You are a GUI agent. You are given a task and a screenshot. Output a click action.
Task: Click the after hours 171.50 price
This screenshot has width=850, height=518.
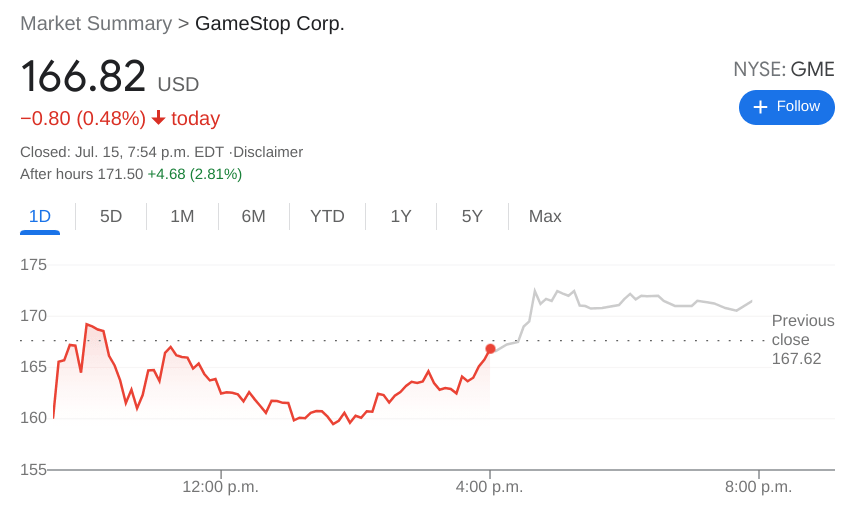120,174
